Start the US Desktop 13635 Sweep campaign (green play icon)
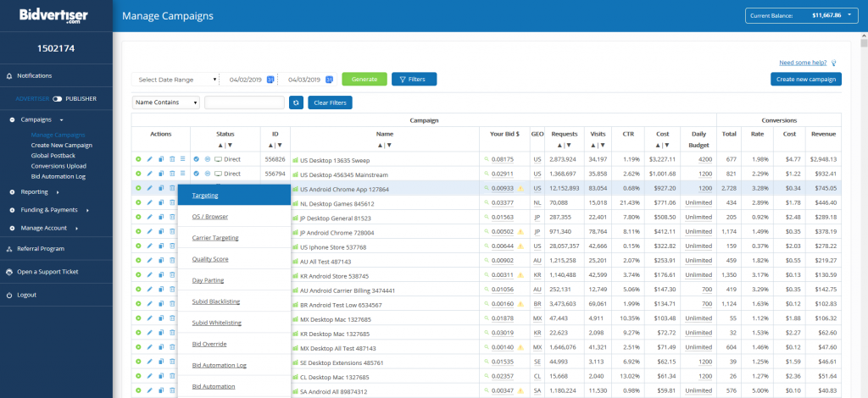The width and height of the screenshot is (868, 398). pyautogui.click(x=138, y=159)
